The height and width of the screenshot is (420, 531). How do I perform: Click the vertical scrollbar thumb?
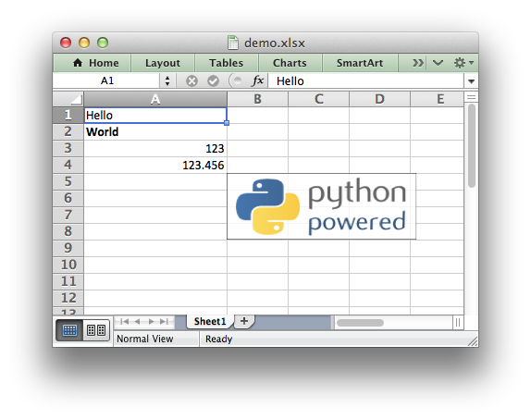coord(472,145)
